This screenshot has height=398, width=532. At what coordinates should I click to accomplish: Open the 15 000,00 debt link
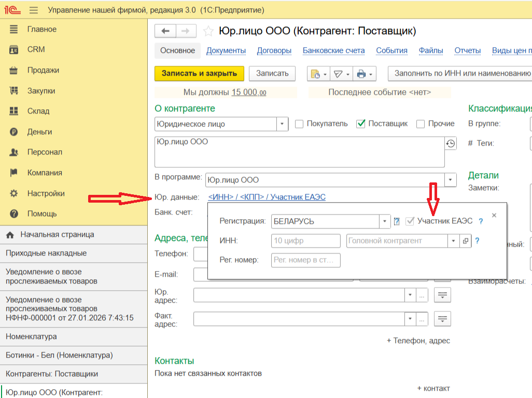coord(249,92)
